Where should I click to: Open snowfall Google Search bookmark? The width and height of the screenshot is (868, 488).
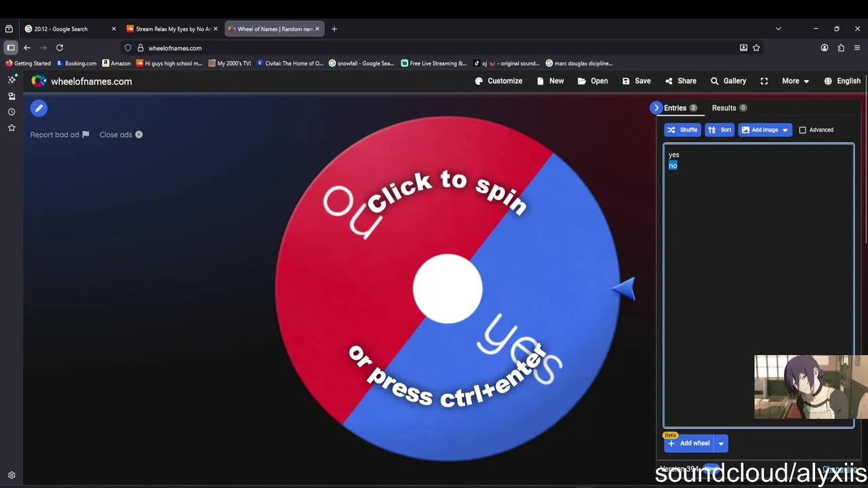click(361, 64)
